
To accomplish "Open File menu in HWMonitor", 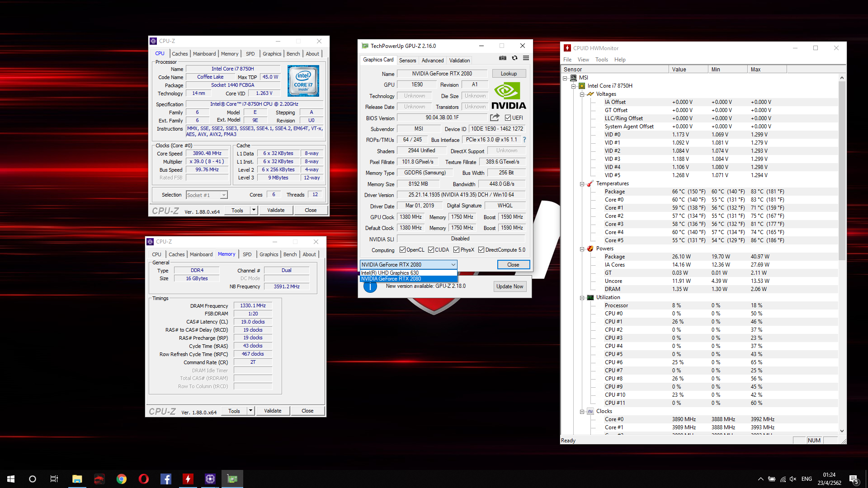I will (567, 60).
